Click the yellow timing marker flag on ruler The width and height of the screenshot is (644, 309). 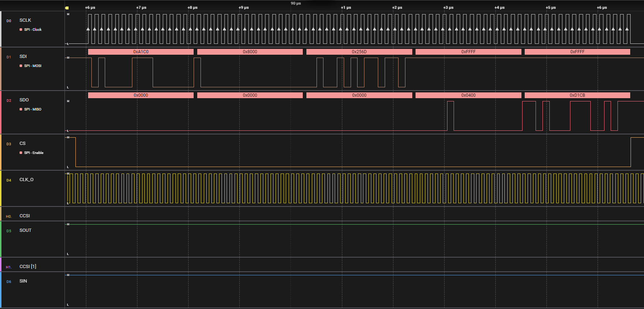[67, 8]
